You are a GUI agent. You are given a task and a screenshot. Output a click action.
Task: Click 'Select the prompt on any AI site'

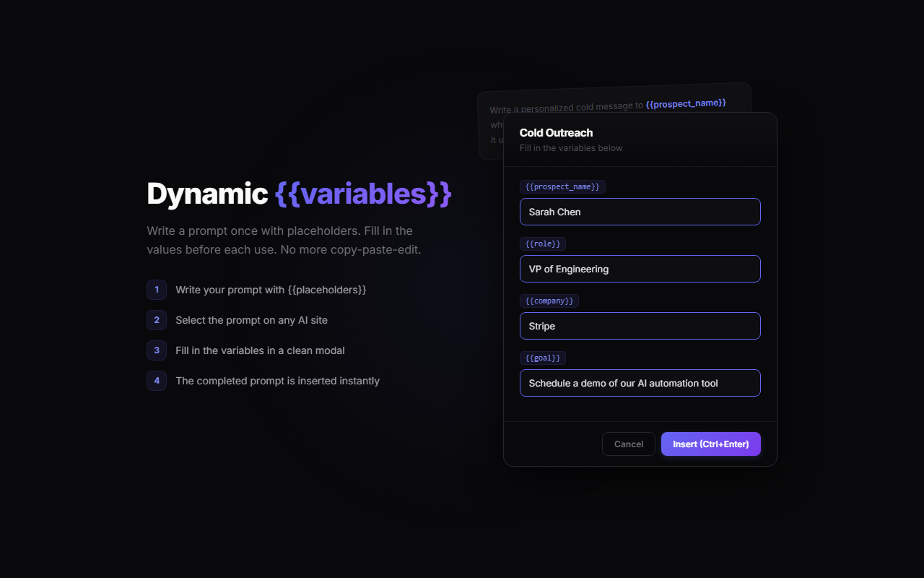click(x=251, y=320)
